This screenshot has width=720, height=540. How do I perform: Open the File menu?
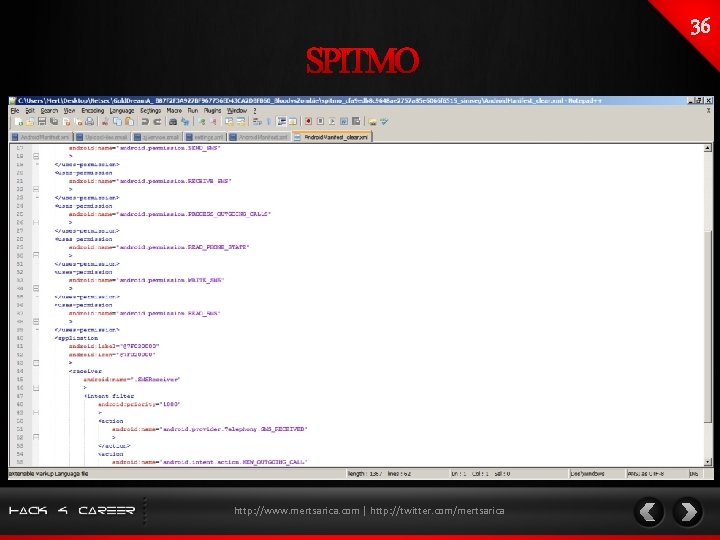15,111
